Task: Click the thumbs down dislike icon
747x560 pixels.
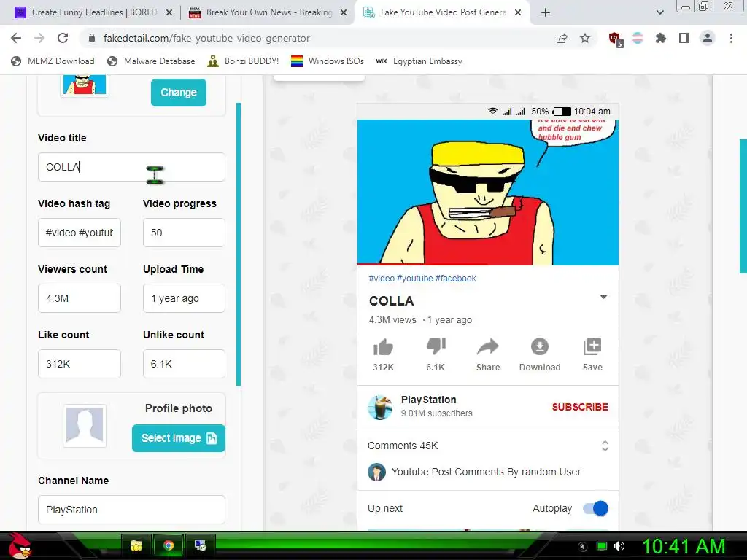Action: pyautogui.click(x=436, y=346)
